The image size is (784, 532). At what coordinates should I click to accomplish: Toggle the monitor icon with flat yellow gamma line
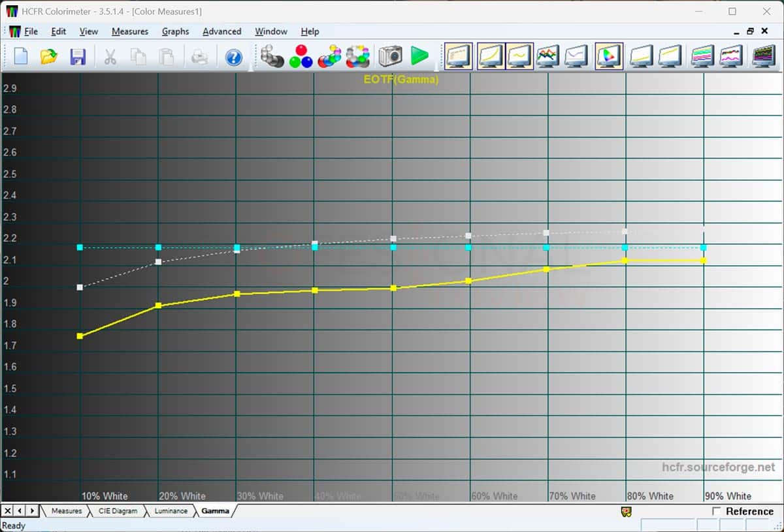coord(519,56)
